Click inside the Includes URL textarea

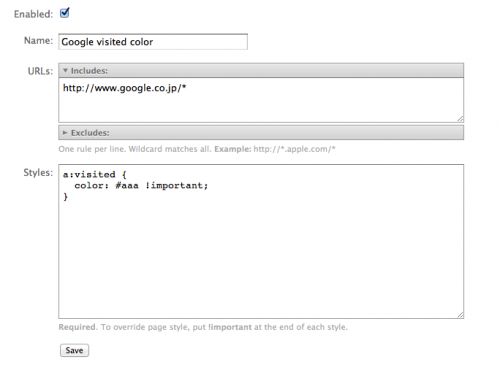[x=261, y=100]
